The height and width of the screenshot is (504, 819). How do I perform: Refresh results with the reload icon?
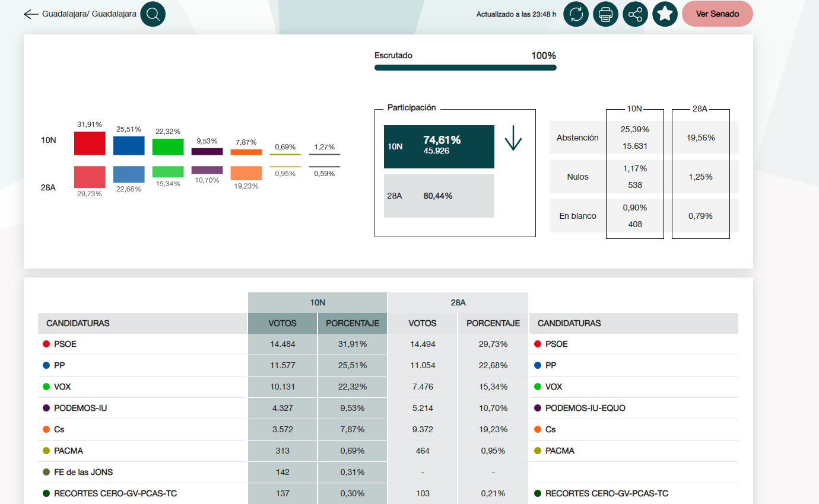(x=576, y=14)
